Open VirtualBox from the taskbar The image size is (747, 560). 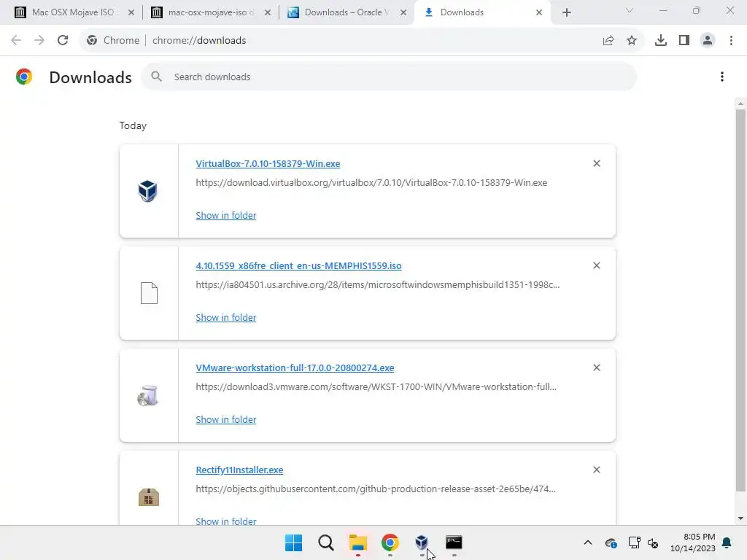(422, 542)
